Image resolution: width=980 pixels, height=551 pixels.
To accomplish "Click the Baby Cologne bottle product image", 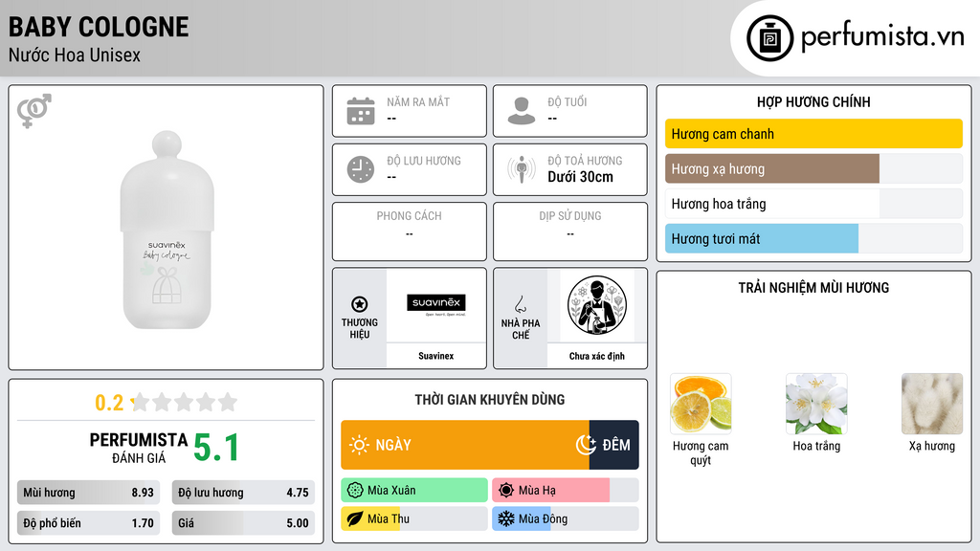I will coord(167,230).
